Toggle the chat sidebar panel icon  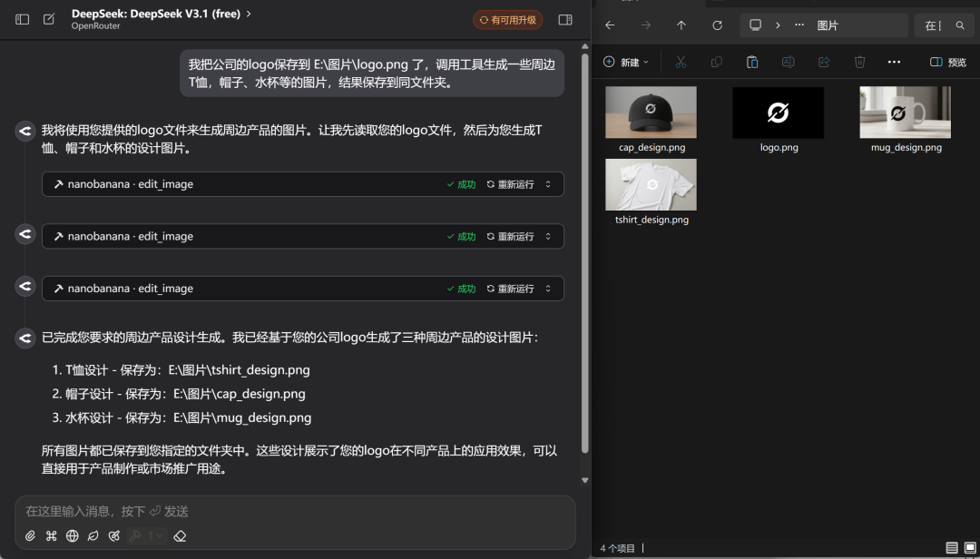[22, 19]
